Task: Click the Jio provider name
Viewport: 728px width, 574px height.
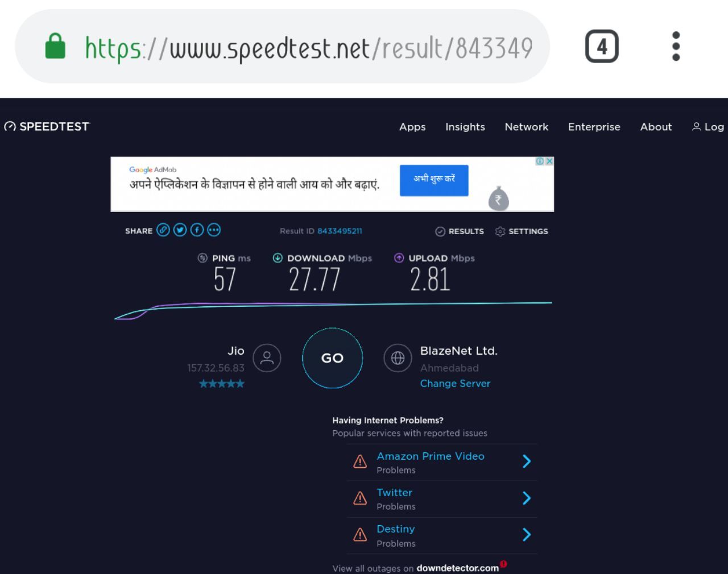Action: [236, 351]
